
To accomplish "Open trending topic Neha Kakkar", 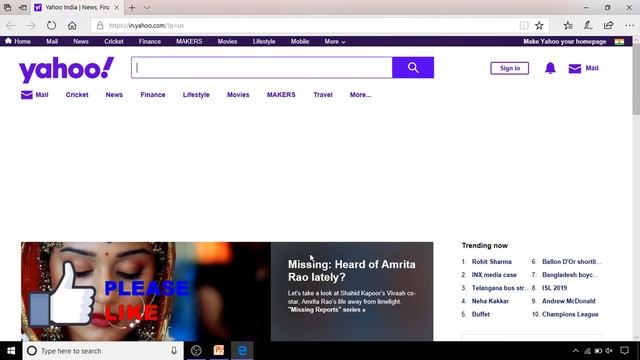I will 490,301.
